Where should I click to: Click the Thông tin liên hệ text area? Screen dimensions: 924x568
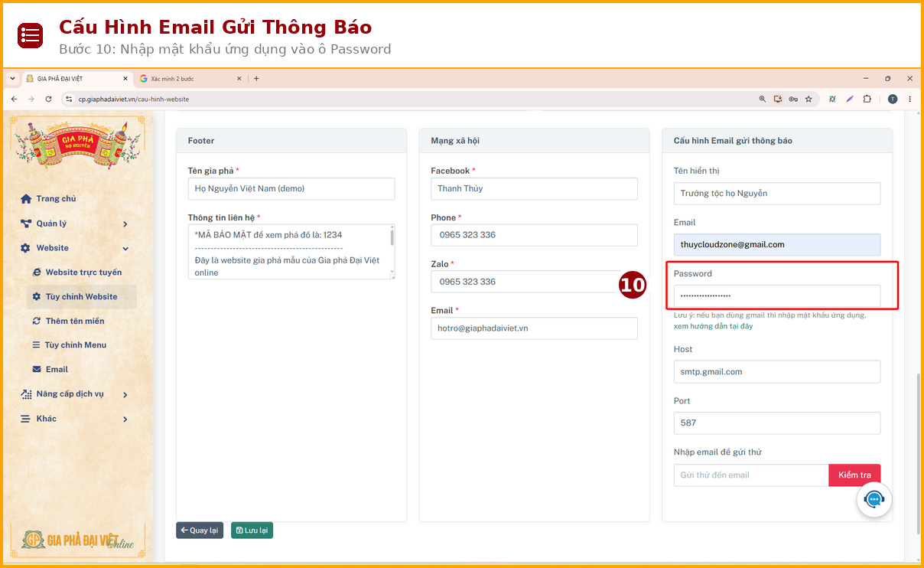point(291,251)
